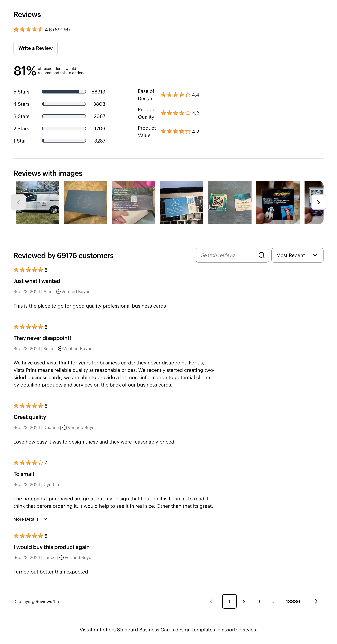Click the overall 4.6 star rating

42,29
